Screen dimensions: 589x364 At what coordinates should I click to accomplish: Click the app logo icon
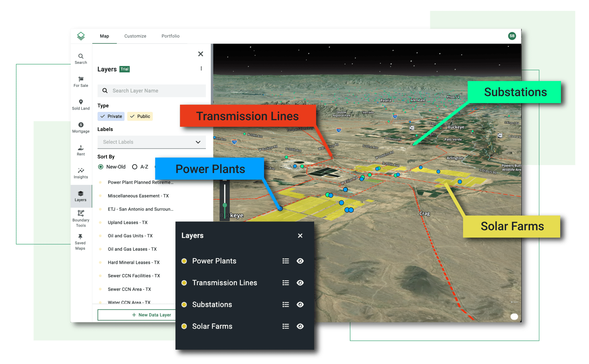click(81, 36)
